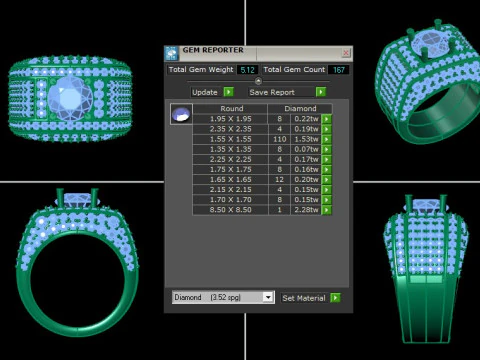Viewport: 480px width, 360px height.
Task: Click the weight cell 0.20tw
Action: tap(306, 180)
